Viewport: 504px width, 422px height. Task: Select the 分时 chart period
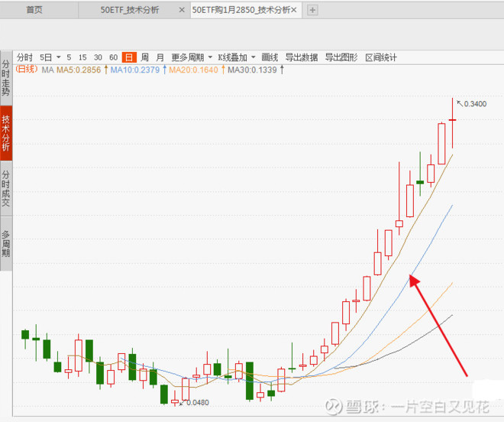(x=24, y=57)
